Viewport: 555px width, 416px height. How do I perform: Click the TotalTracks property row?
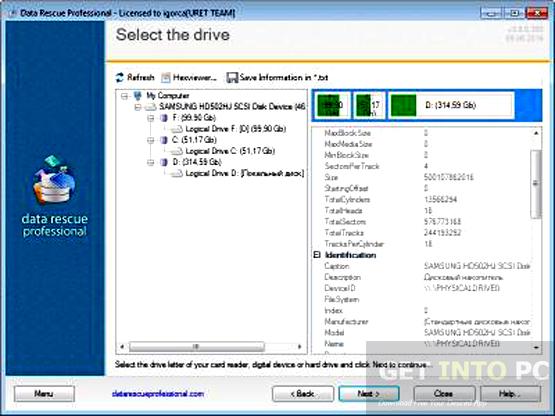[x=421, y=233]
